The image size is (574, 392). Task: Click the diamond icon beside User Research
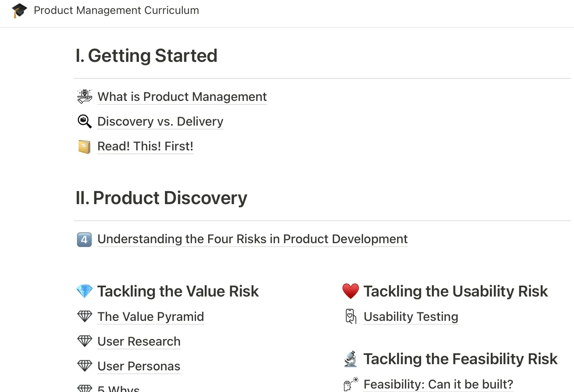(84, 341)
